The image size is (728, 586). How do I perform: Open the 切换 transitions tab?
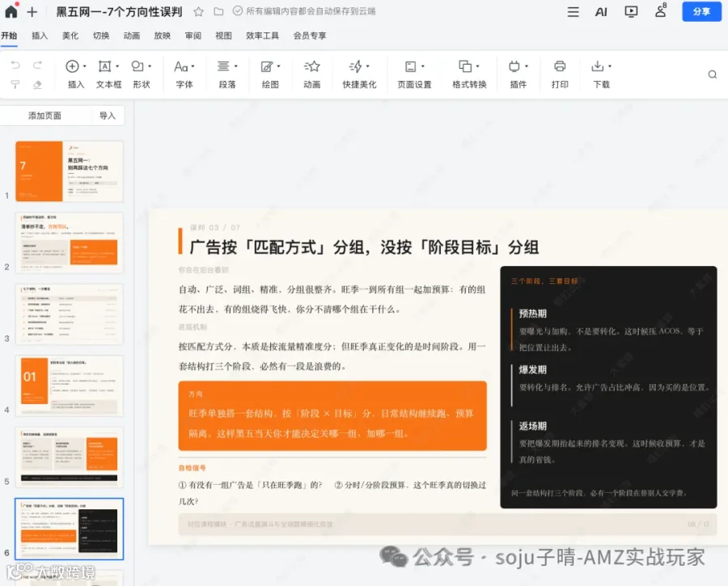[x=101, y=36]
